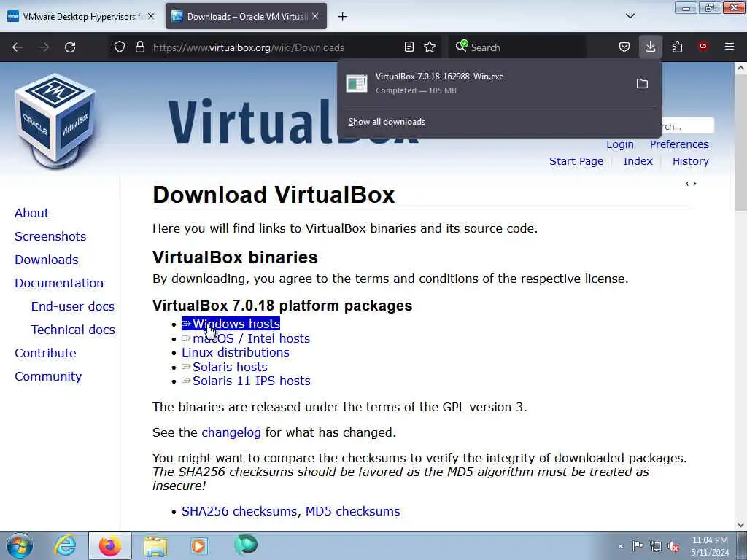Go to Downloads in the sidebar
Screen dimensions: 747x560
coord(47,260)
